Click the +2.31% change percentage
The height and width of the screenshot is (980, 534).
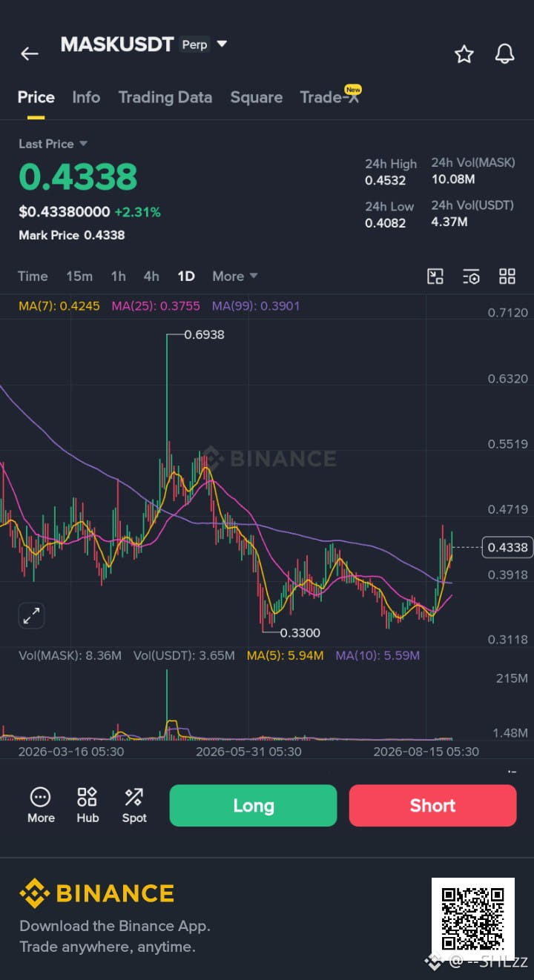coord(137,212)
